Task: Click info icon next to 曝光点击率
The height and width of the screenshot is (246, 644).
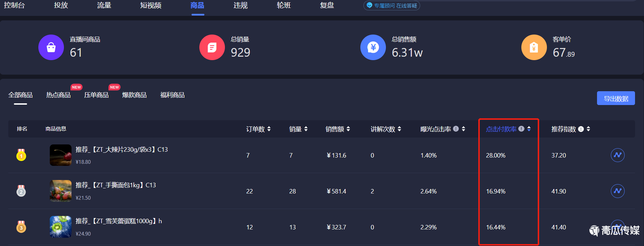Action: point(456,129)
